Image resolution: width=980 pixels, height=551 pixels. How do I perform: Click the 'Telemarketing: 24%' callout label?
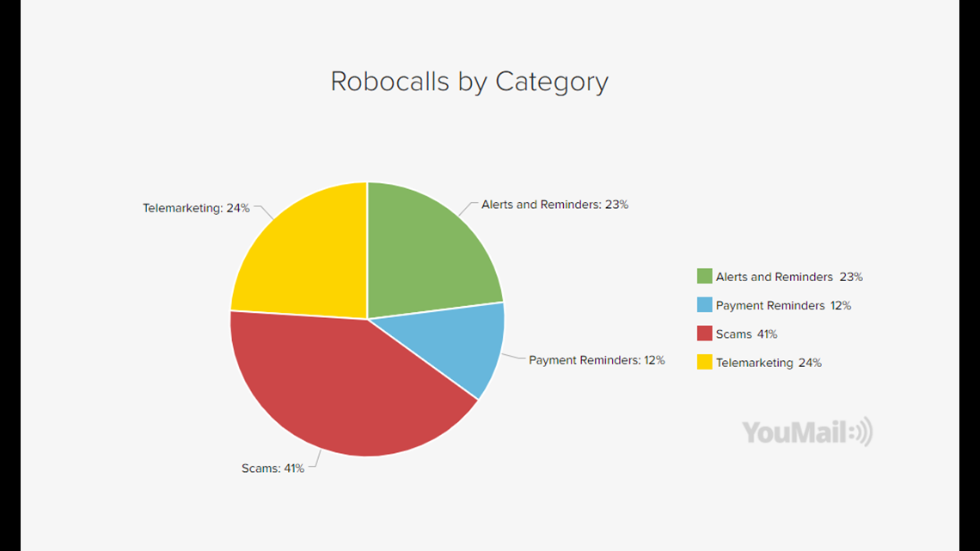tap(196, 208)
